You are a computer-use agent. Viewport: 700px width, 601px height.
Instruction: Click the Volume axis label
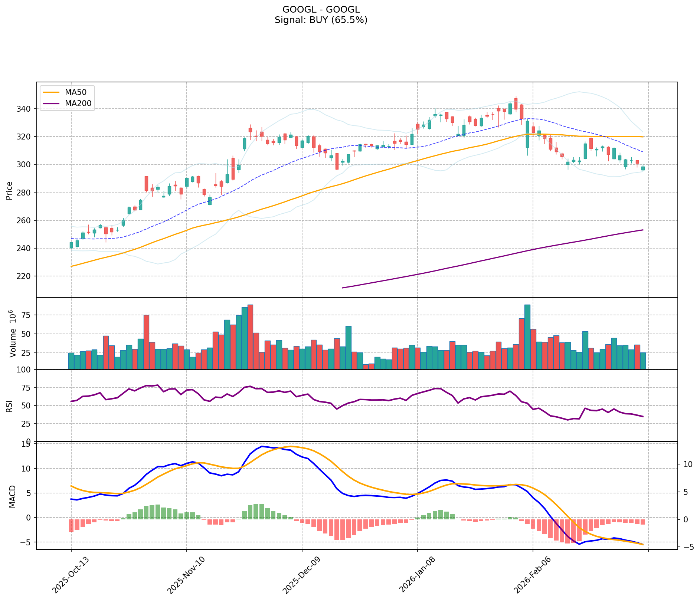pos(12,334)
